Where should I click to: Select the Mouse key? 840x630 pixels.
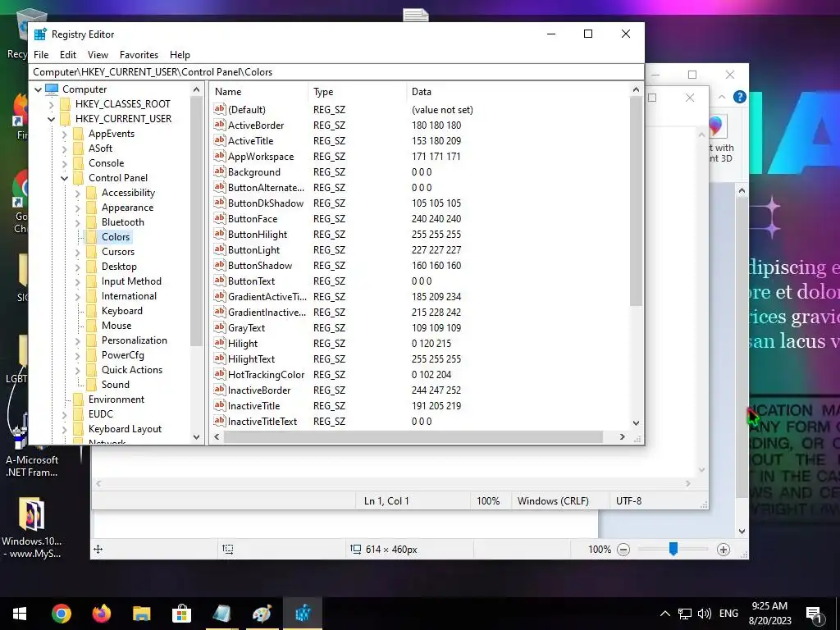[x=116, y=326]
